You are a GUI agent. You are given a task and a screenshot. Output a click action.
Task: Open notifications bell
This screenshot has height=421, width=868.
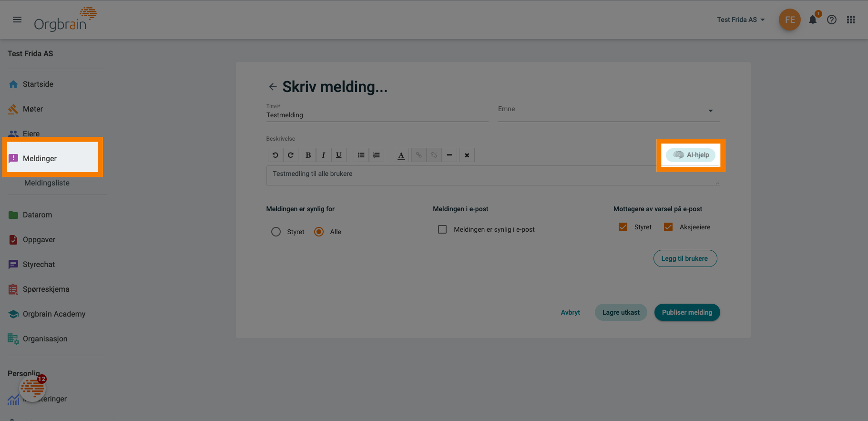pos(813,20)
